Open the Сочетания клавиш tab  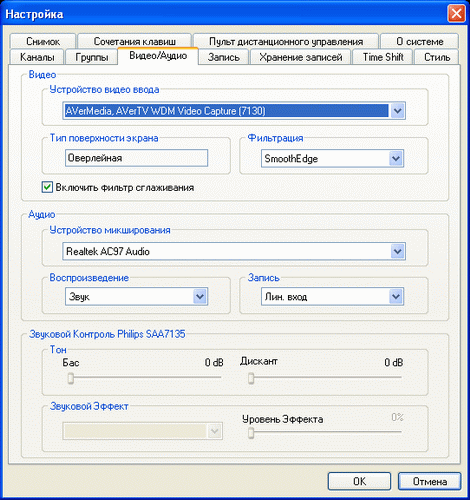135,41
